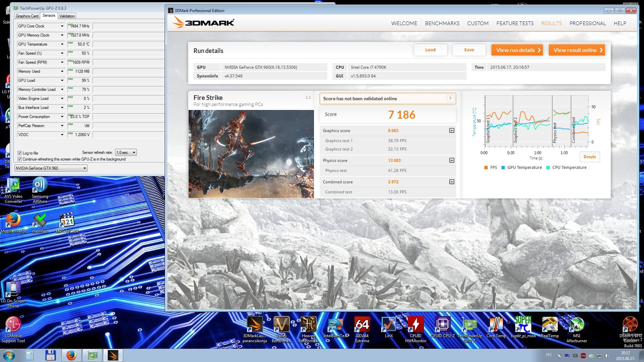
Task: Open AVS Video Converter desktop icon
Action: point(13,190)
